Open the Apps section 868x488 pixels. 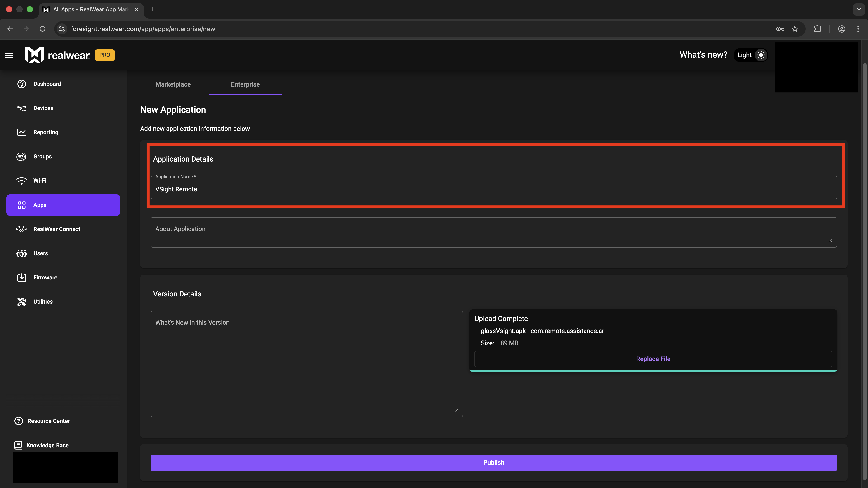click(x=63, y=205)
